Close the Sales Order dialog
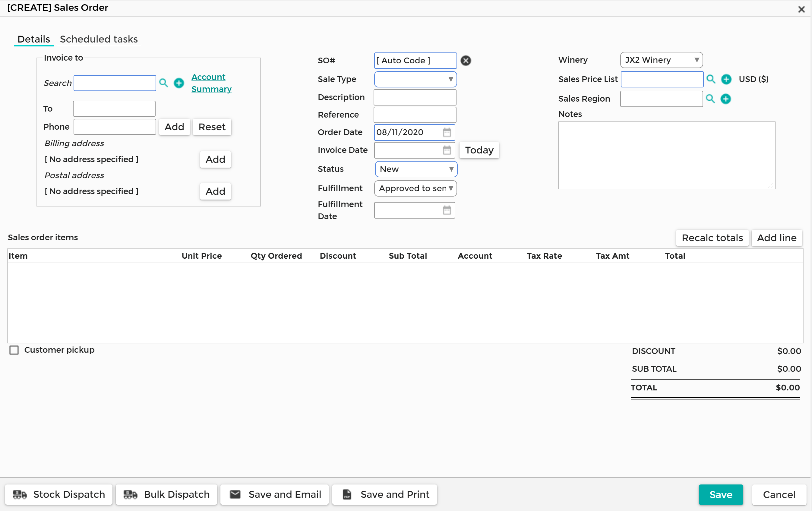Screen dimensions: 812x511 pos(801,9)
